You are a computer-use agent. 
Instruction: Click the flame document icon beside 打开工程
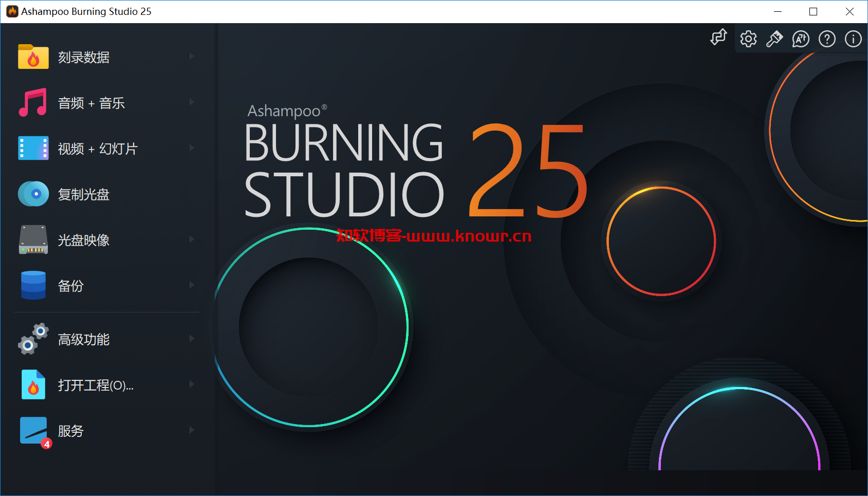33,384
